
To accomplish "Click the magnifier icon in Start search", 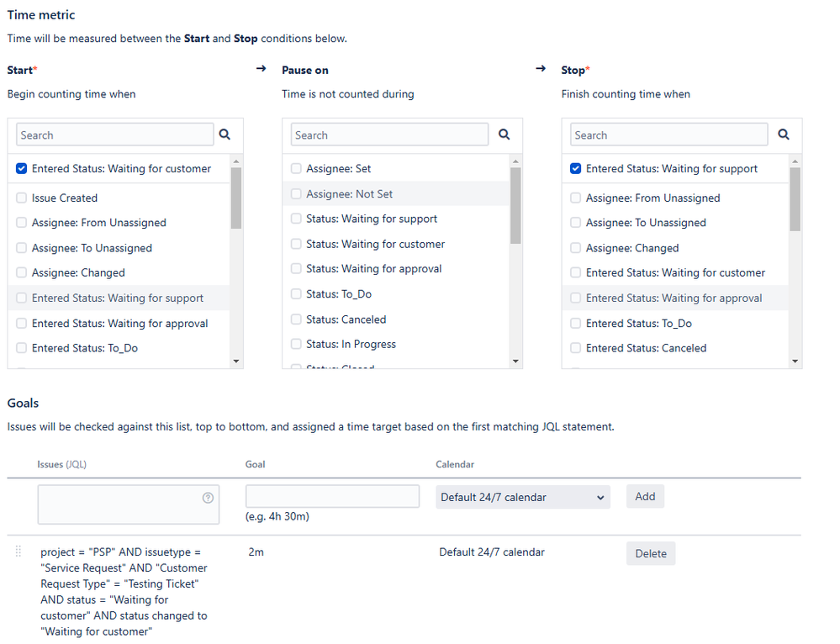I will click(x=225, y=135).
